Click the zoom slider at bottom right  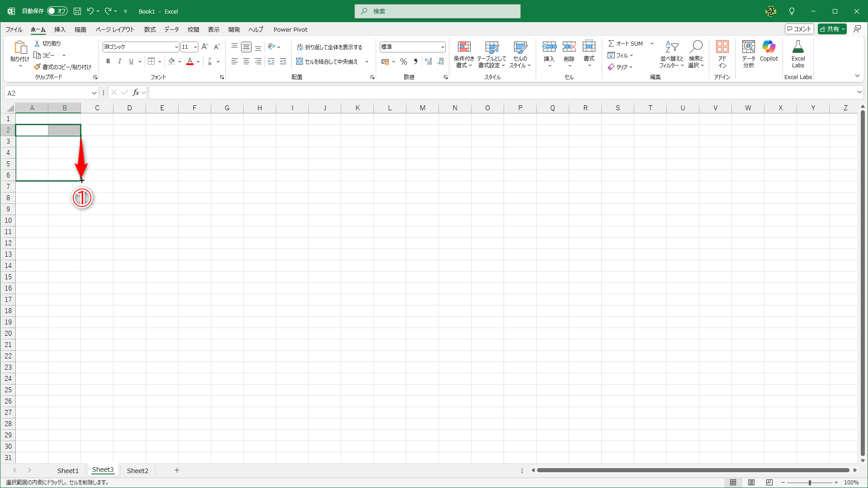tap(809, 483)
